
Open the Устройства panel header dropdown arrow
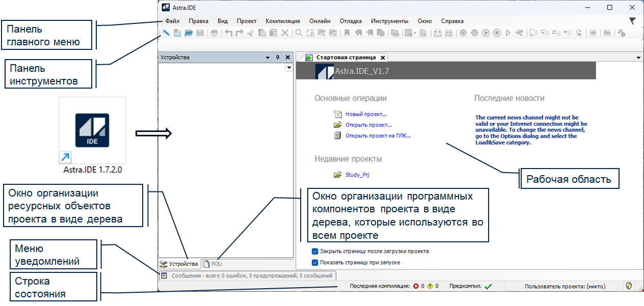[x=268, y=58]
